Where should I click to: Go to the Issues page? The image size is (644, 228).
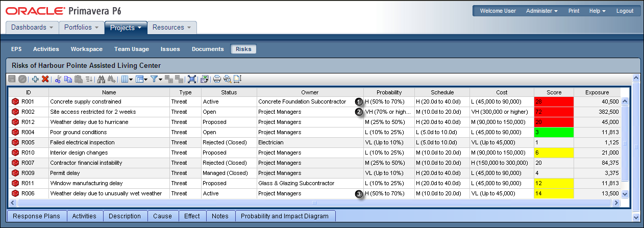click(x=170, y=49)
